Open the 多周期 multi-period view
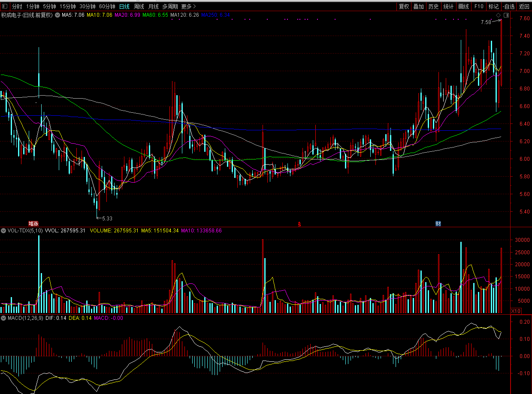532x394 pixels. [170, 6]
